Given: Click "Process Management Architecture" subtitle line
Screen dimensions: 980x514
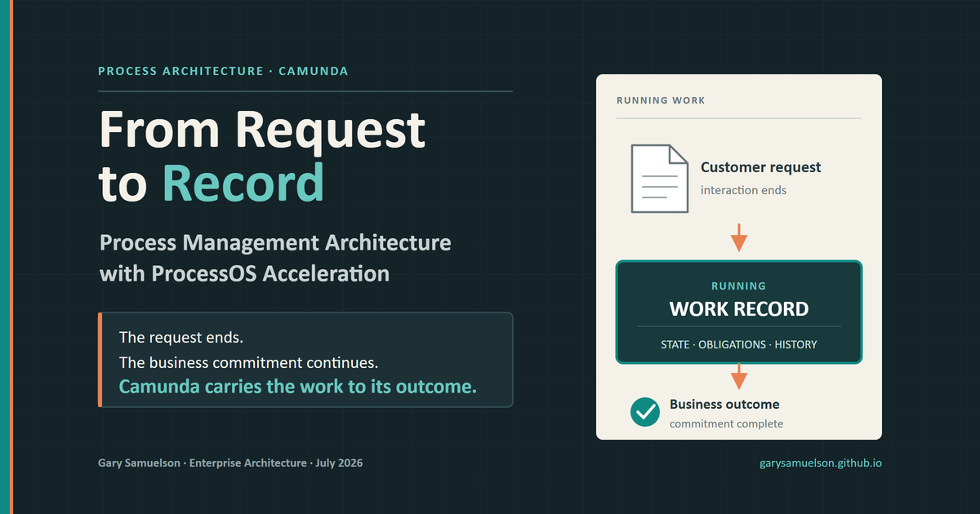Looking at the screenshot, I should (x=275, y=243).
